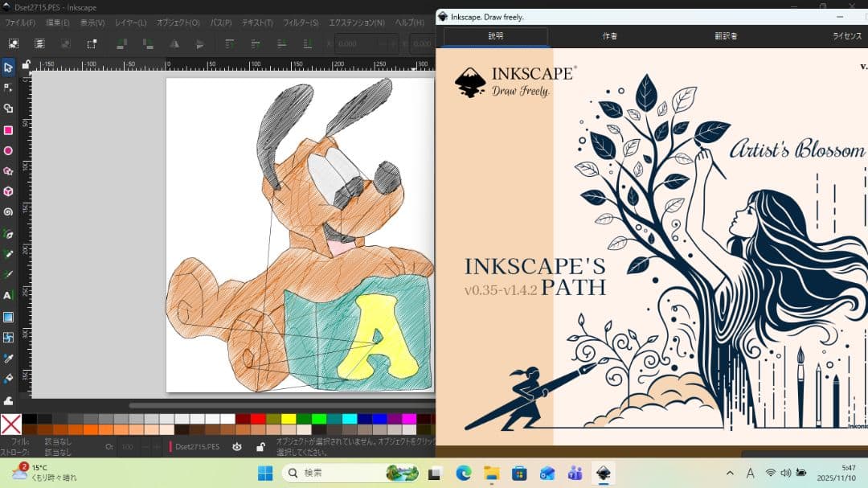Lower selection to bottom icon
This screenshot has height=488, width=868.
click(x=307, y=43)
